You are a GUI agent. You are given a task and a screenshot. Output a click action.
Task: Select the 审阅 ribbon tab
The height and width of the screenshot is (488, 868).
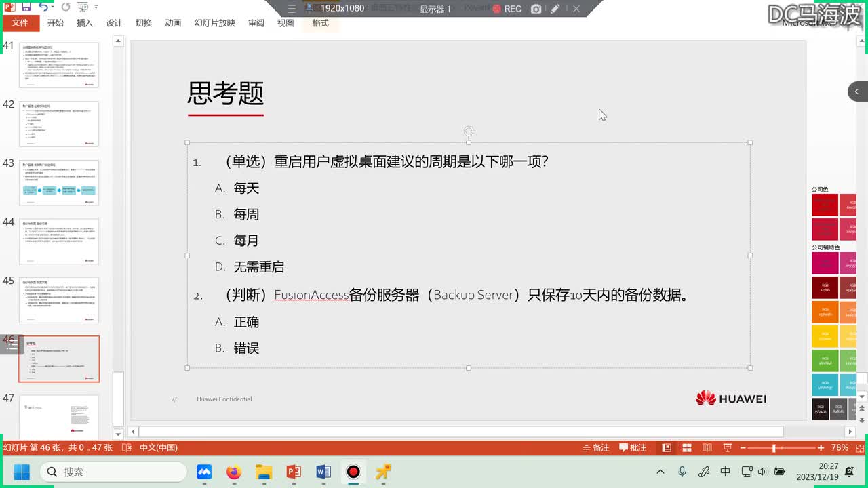256,23
